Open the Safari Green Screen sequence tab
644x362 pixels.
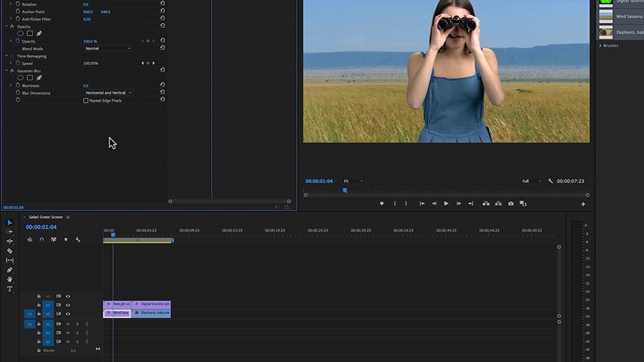click(46, 217)
